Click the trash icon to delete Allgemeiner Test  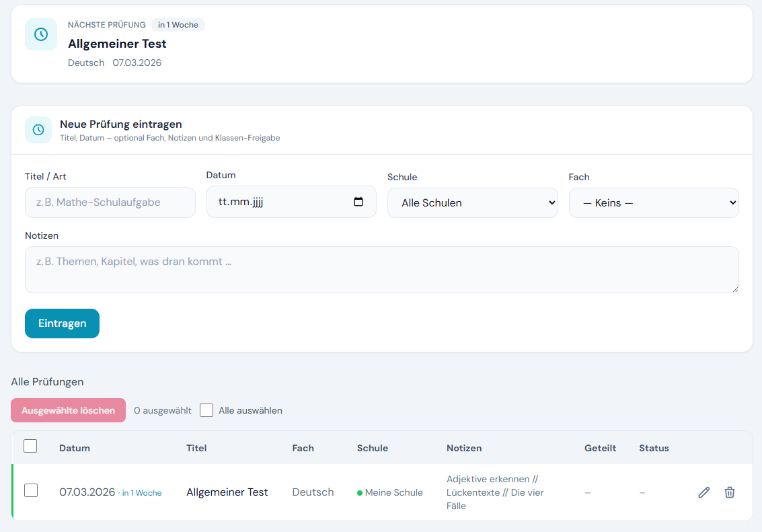pyautogui.click(x=729, y=492)
